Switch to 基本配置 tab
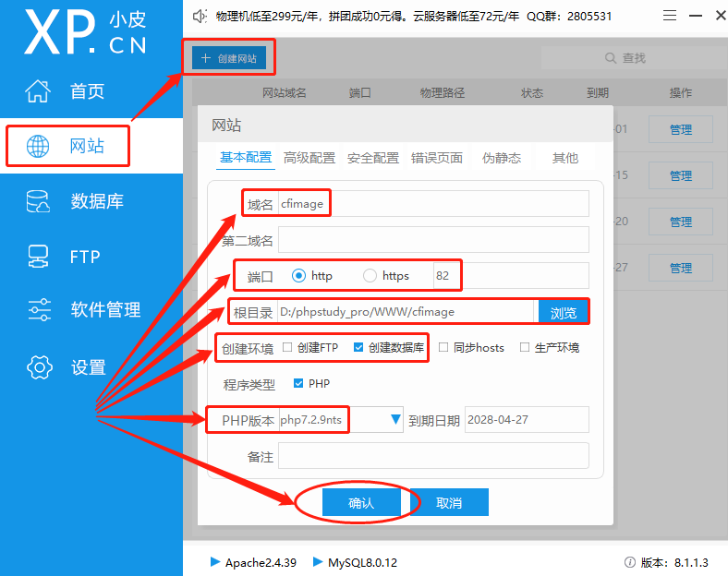Image resolution: width=728 pixels, height=576 pixels. 246,158
